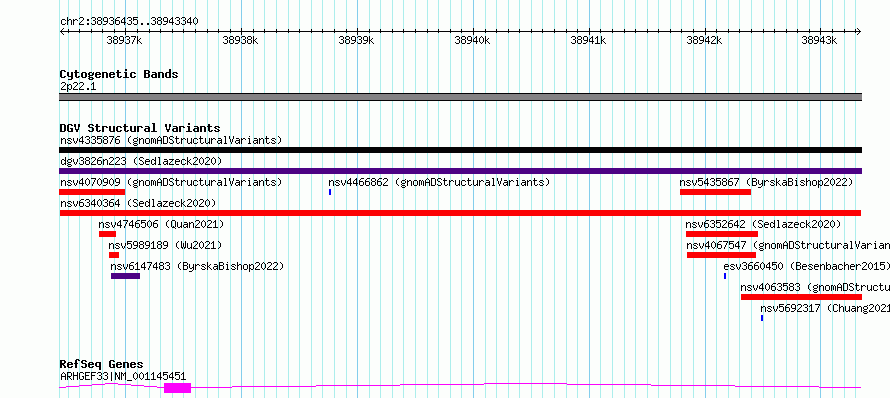Click the 2p22.1 band label
The width and height of the screenshot is (890, 398).
click(78, 86)
